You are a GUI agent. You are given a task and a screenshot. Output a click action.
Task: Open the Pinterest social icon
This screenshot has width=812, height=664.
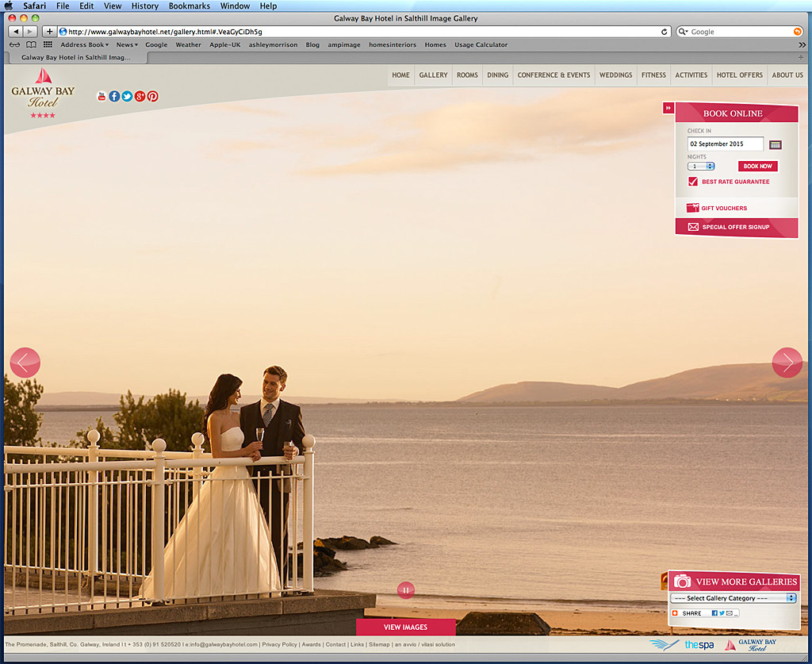point(152,96)
